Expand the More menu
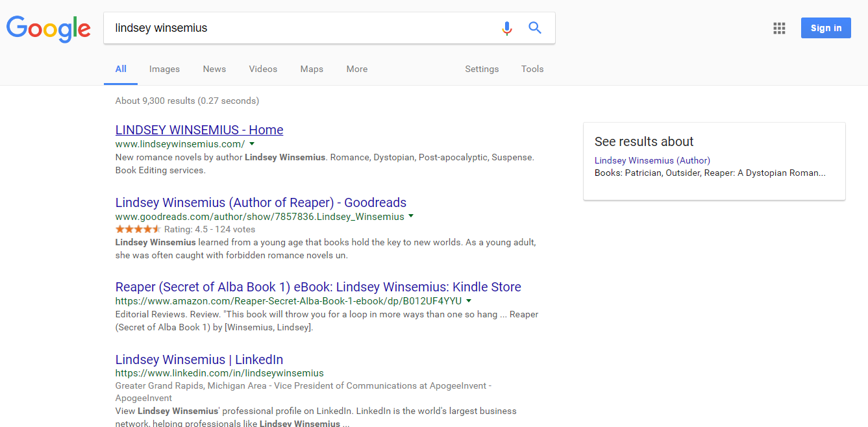The width and height of the screenshot is (868, 427). pos(357,69)
